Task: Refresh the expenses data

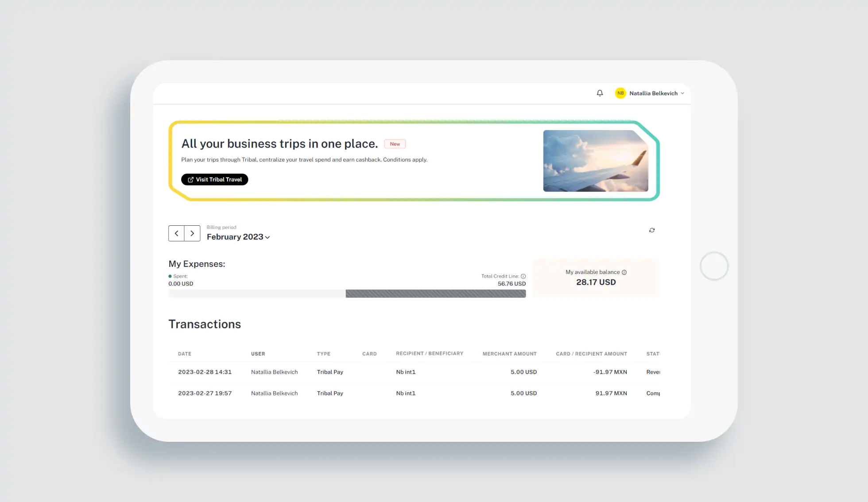Action: pyautogui.click(x=652, y=230)
